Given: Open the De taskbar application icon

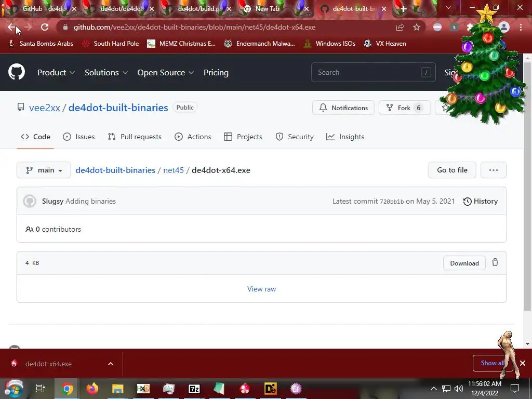Looking at the screenshot, I should coord(270,389).
